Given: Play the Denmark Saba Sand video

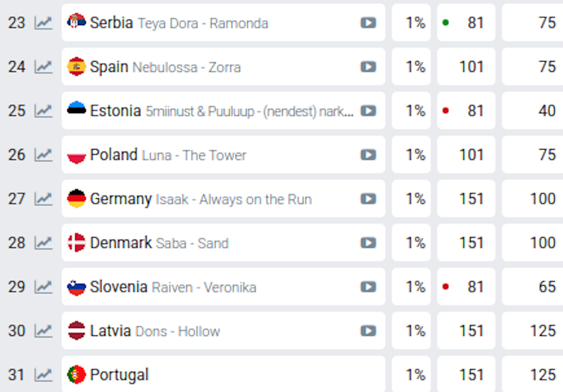Looking at the screenshot, I should (x=368, y=243).
